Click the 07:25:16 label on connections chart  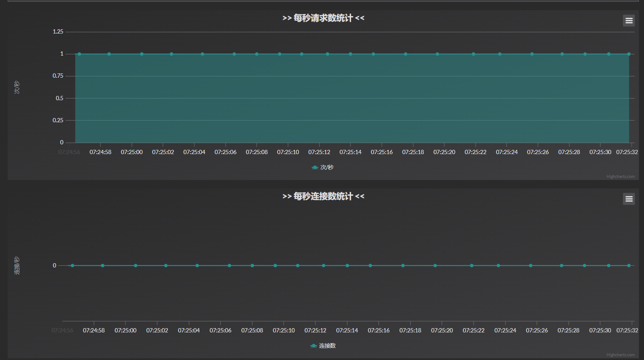coord(378,330)
